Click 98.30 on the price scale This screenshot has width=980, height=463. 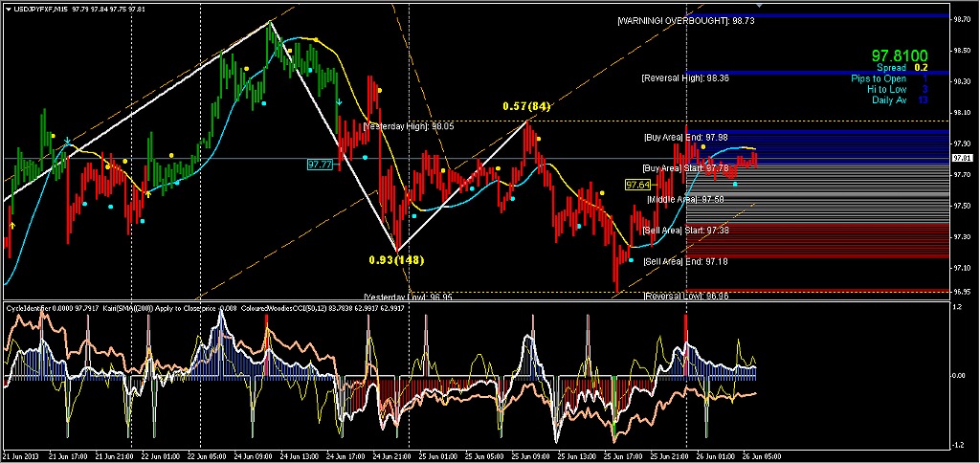tap(962, 82)
